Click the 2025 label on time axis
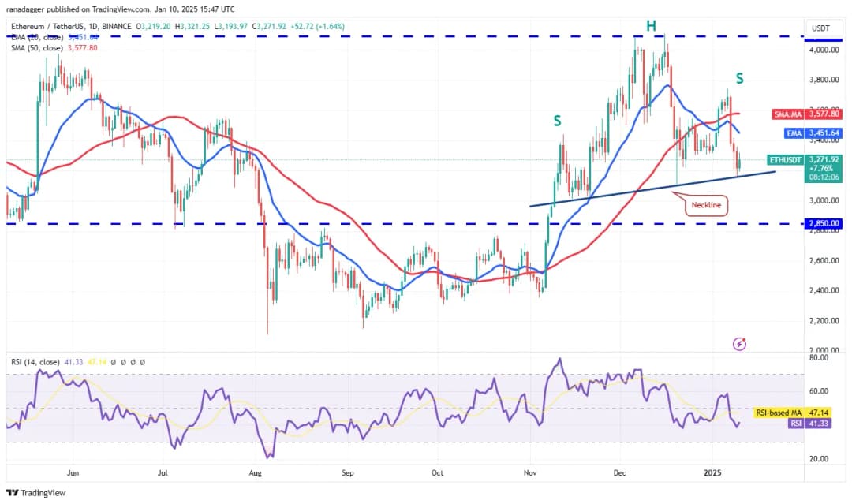The height and width of the screenshot is (504, 852). click(712, 473)
